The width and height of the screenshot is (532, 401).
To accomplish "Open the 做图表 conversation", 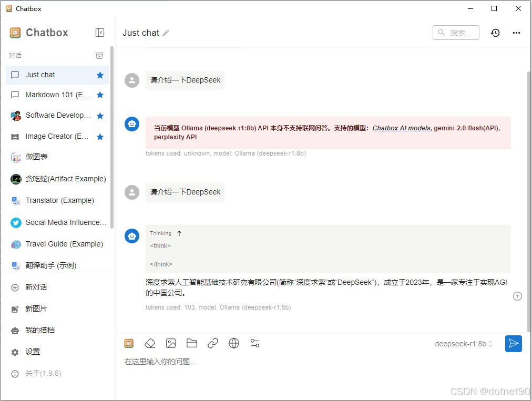I will click(x=57, y=157).
